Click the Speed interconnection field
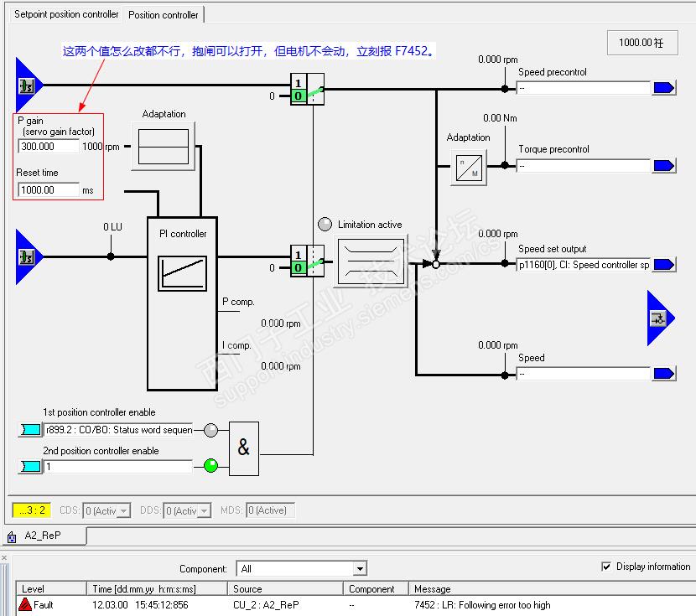This screenshot has width=696, height=616. point(583,374)
